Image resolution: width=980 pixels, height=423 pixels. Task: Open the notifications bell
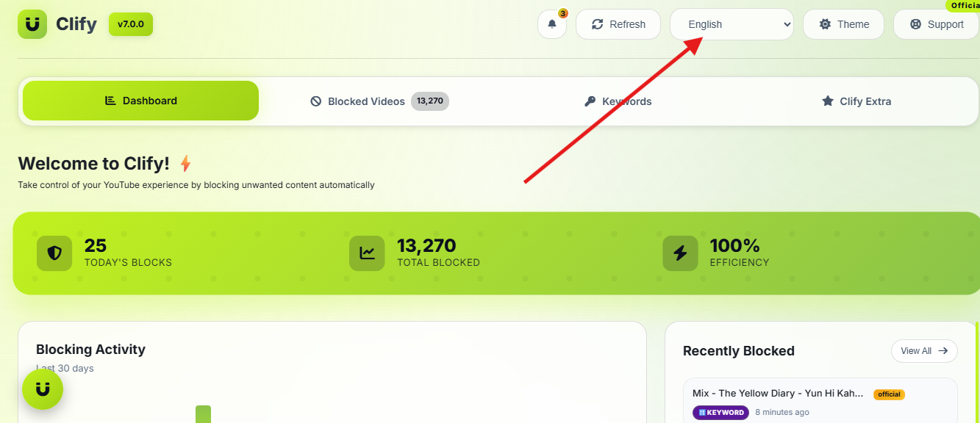552,24
